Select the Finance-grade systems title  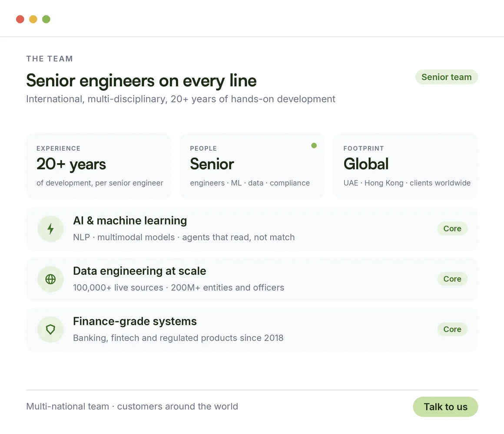coord(135,321)
